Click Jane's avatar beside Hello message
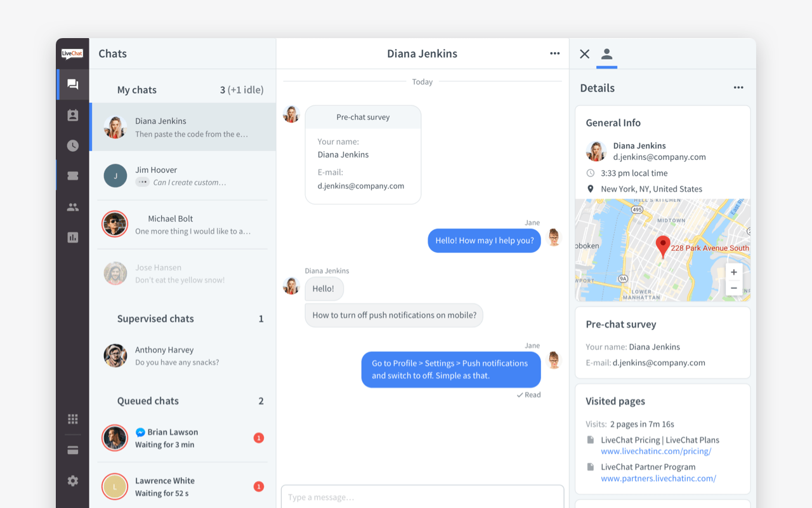Screen dimensions: 812x508 click(554, 237)
